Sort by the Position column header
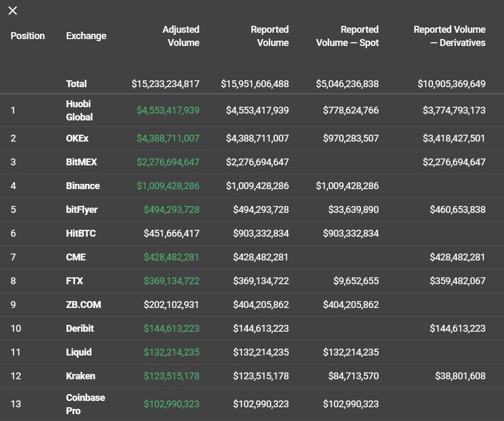Image resolution: width=504 pixels, height=421 pixels. 28,35
